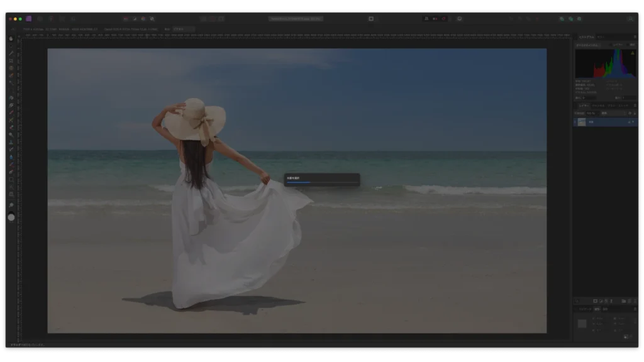Select the View (hand) tool in tools panel
The image size is (644, 362).
click(x=11, y=38)
